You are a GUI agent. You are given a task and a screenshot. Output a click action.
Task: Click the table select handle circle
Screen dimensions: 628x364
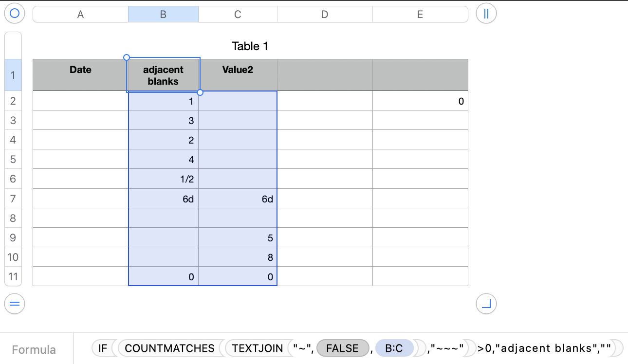point(14,14)
